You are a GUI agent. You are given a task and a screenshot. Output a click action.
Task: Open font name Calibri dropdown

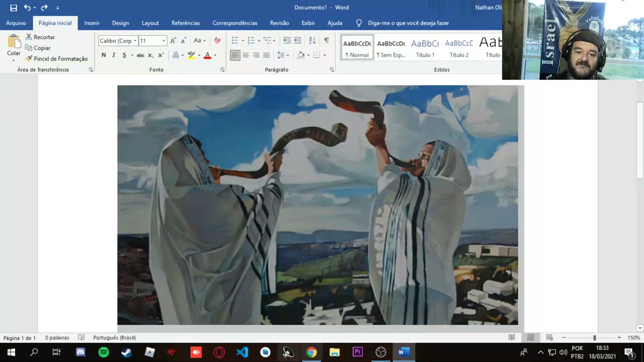pyautogui.click(x=135, y=41)
